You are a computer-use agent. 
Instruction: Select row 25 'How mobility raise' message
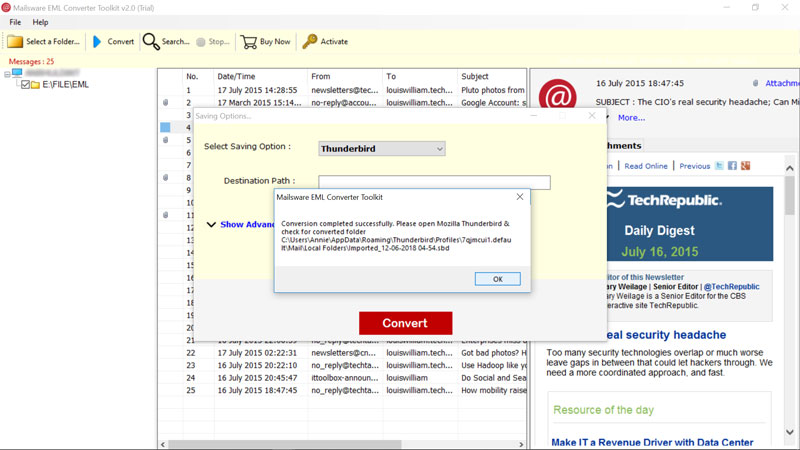[x=342, y=390]
